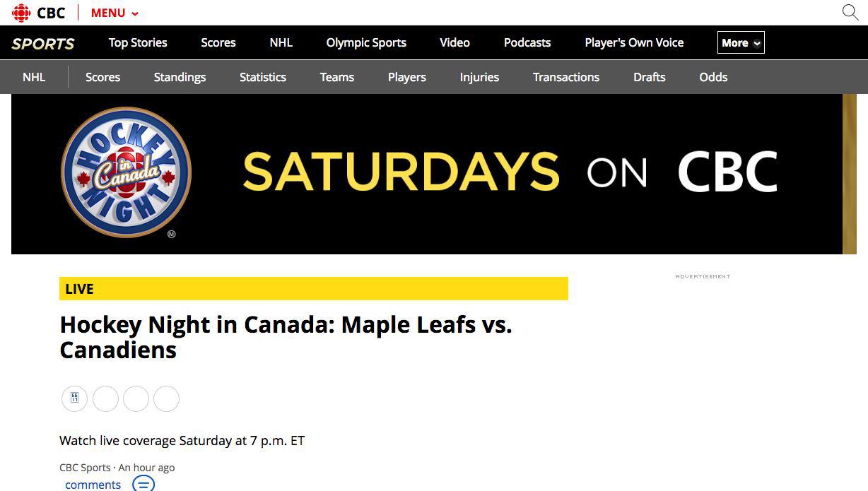Open NHL Standings tab
868x491 pixels.
tap(180, 77)
